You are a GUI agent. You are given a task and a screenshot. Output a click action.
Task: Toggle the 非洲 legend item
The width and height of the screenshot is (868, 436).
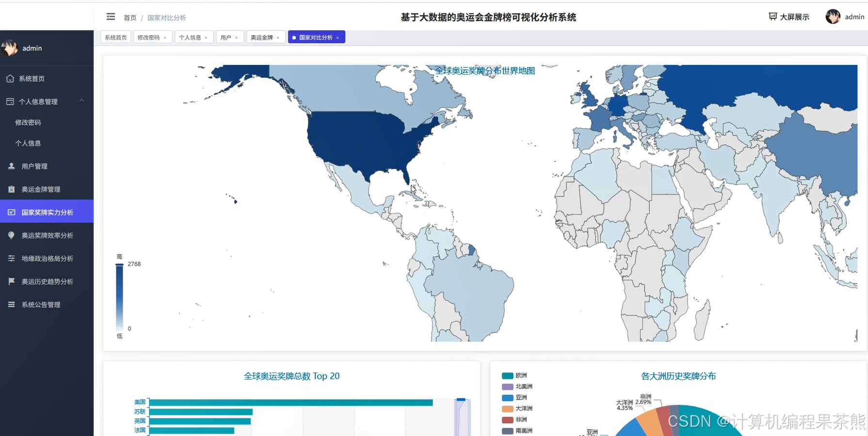tap(514, 420)
